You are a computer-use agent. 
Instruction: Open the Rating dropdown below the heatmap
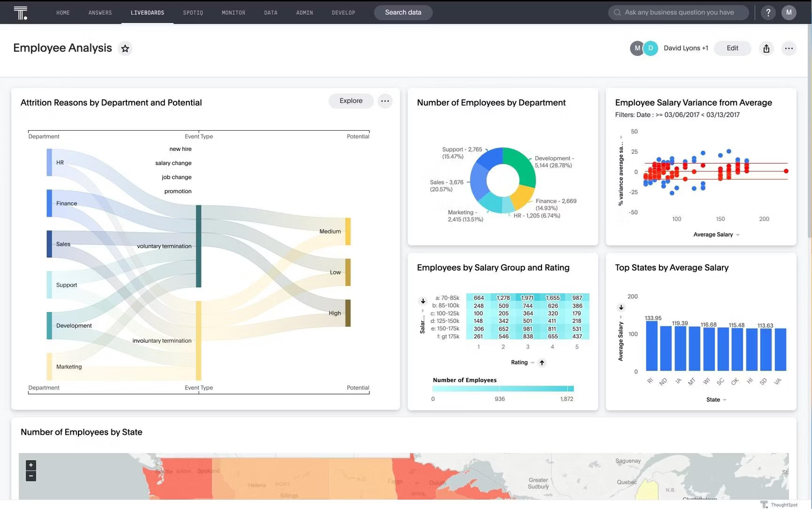point(522,362)
